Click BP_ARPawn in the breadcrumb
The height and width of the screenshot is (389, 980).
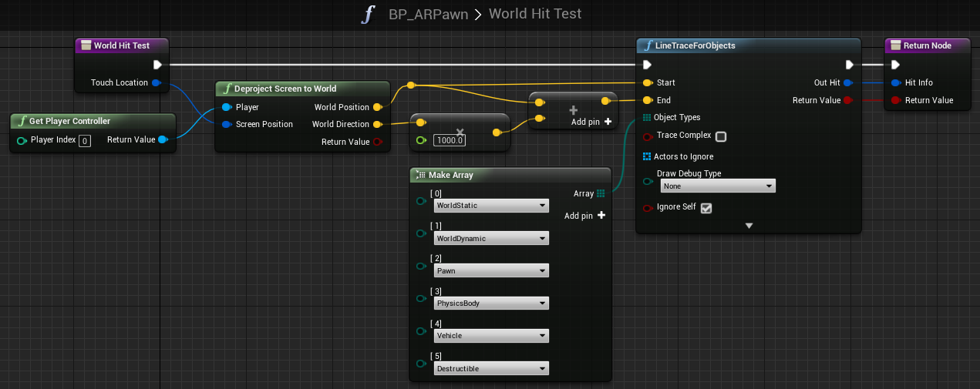coord(428,15)
